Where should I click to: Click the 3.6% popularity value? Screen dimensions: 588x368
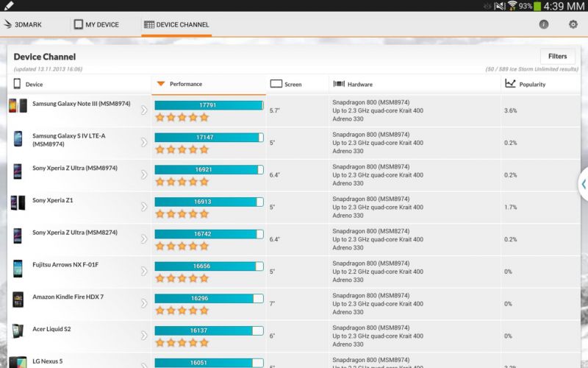[510, 110]
